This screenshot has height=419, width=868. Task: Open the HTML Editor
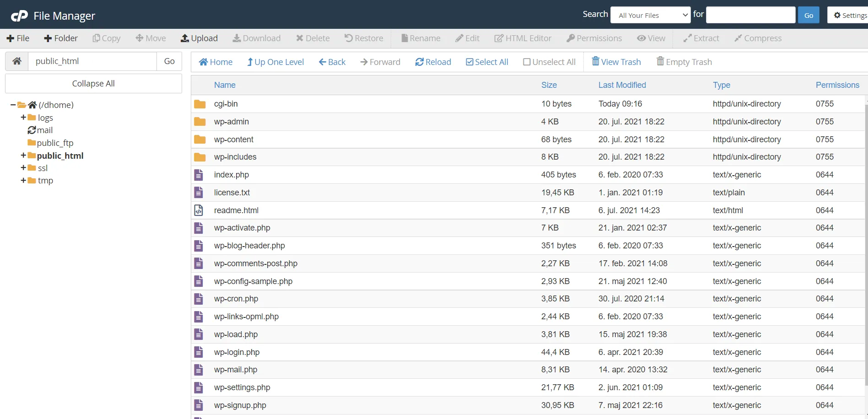[x=523, y=38]
